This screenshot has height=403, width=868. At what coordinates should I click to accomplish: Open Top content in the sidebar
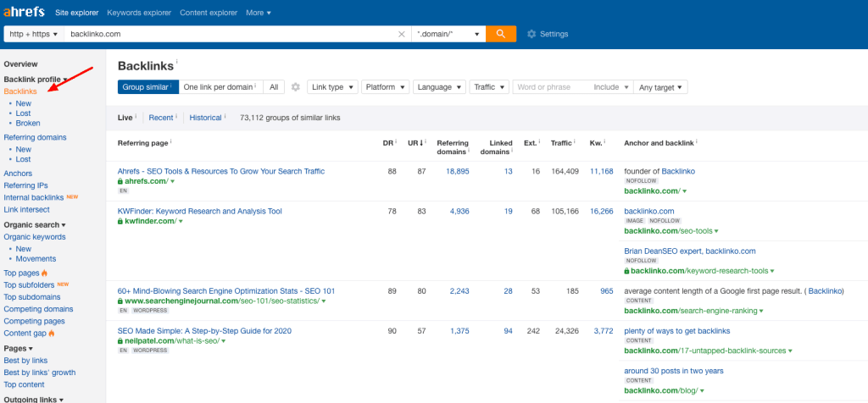(x=25, y=384)
